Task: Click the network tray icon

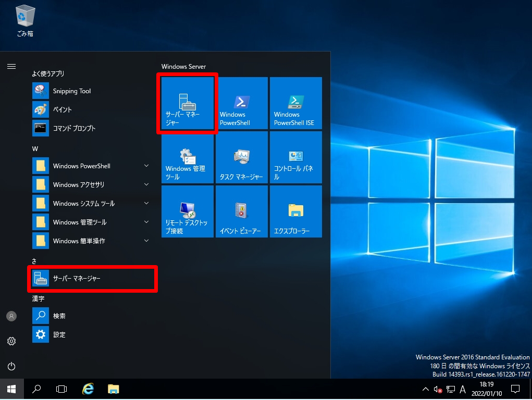Action: 451,389
